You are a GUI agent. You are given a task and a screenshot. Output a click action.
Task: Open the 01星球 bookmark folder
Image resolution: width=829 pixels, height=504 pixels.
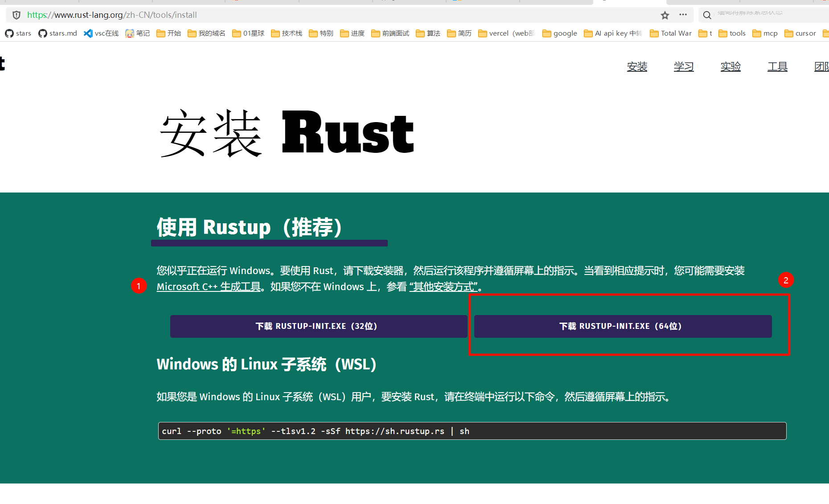[248, 33]
